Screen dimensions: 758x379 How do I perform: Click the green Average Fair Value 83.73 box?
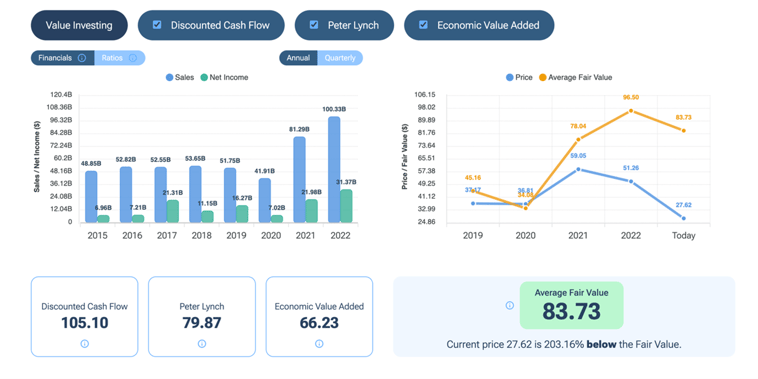click(571, 306)
